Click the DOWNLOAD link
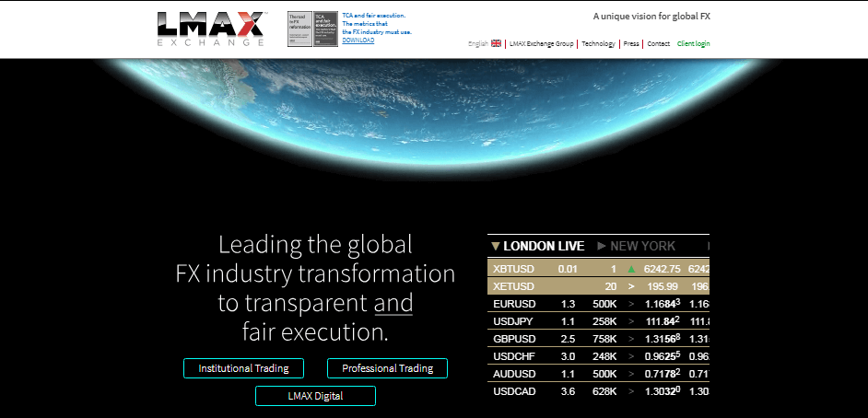Image resolution: width=868 pixels, height=418 pixels. pos(358,41)
